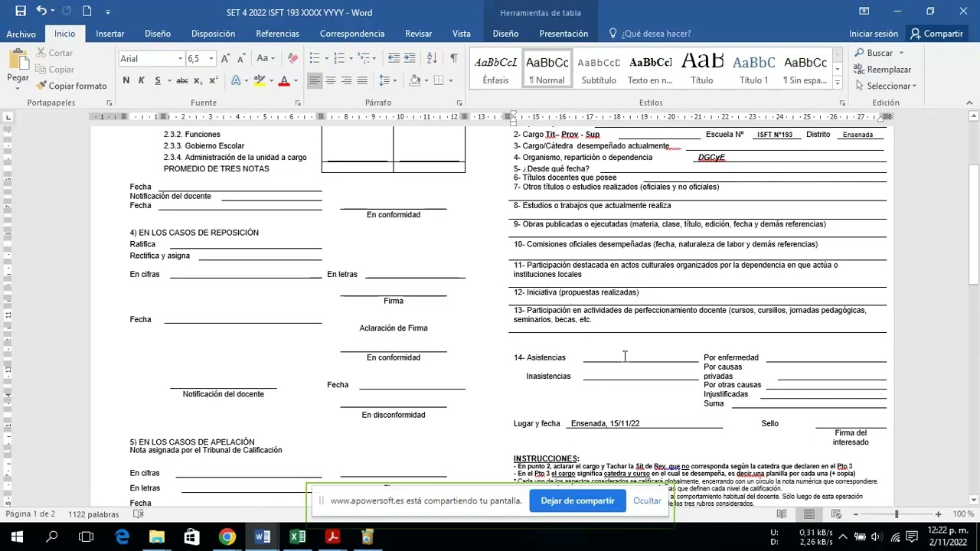This screenshot has width=980, height=551.
Task: Decrease the paragraph indent
Action: [x=394, y=59]
